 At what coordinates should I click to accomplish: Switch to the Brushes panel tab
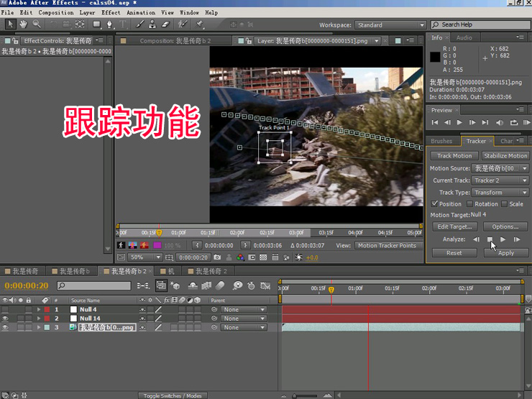441,141
